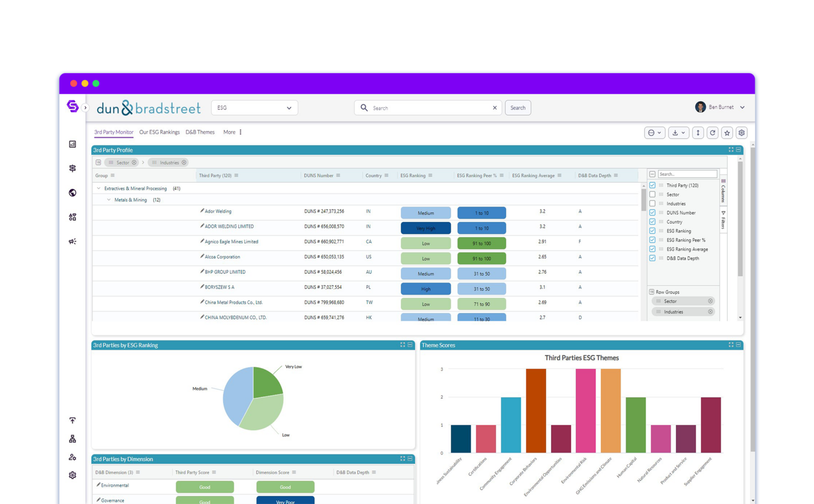Click the upload icon in left sidebar

point(73,420)
